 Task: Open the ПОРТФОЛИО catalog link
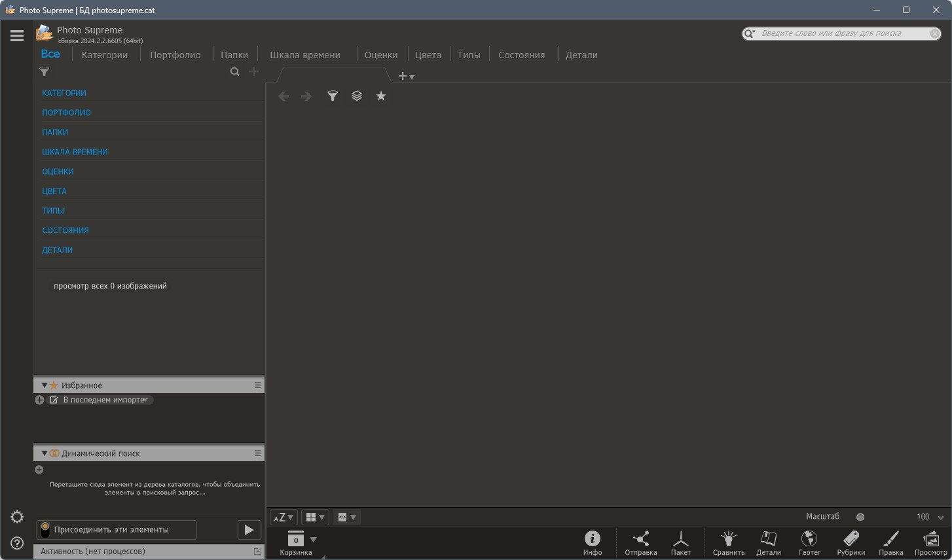[67, 113]
